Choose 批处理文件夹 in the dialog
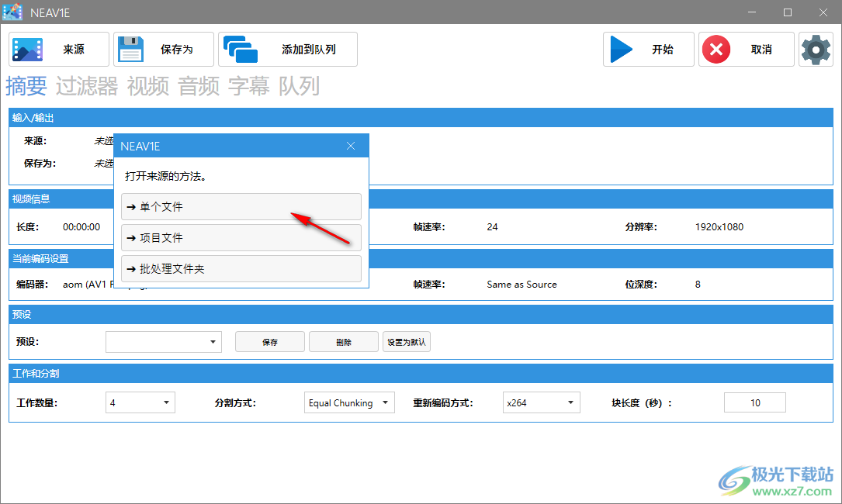 coord(241,269)
